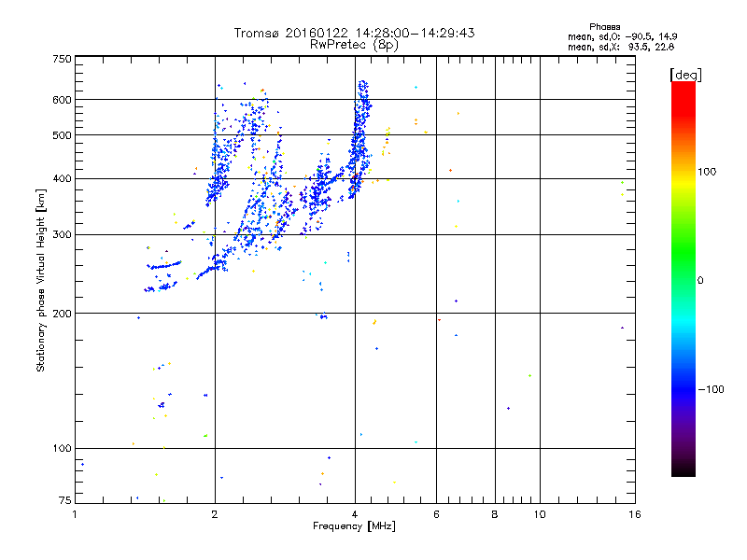Screen dimensions: 747x560
Task: Click the y-axis '750' tick label
Action: pos(62,59)
